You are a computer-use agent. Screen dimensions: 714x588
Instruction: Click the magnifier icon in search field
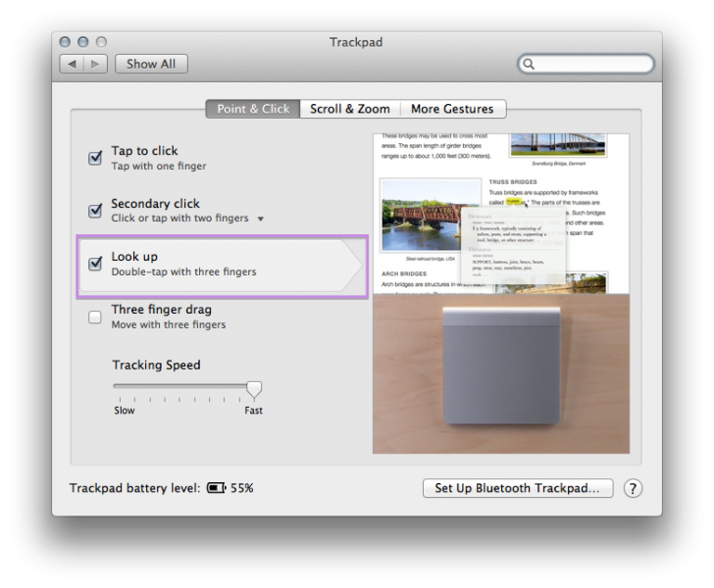click(529, 64)
